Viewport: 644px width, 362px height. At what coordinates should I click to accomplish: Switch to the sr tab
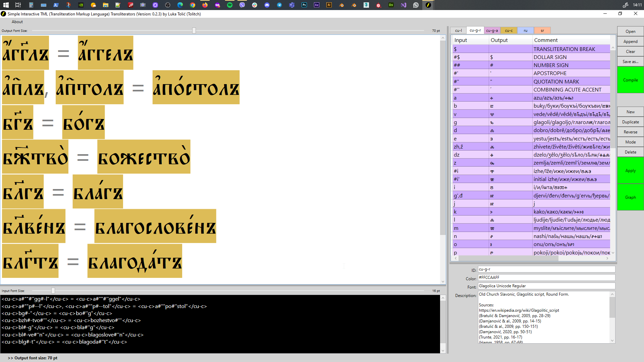coord(542,31)
